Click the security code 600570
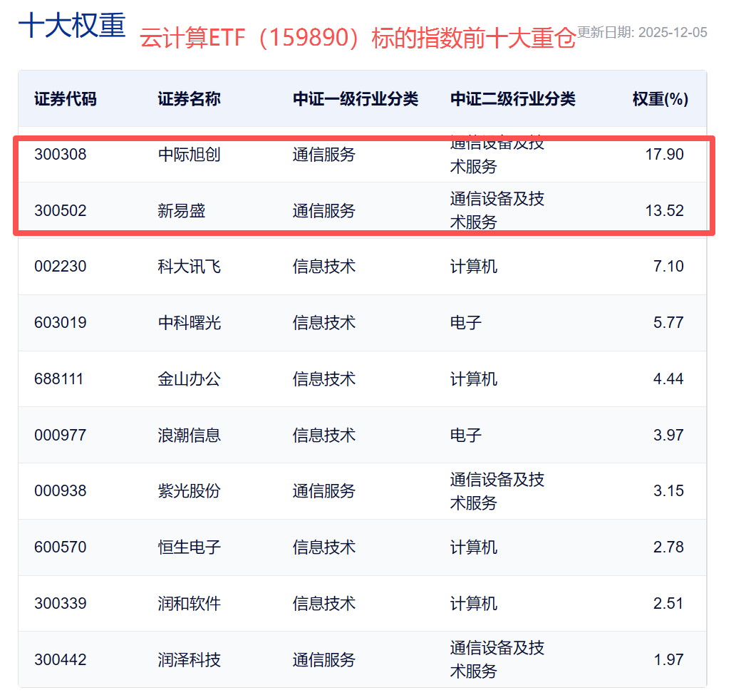Screen dimensions: 741x700 pyautogui.click(x=60, y=547)
